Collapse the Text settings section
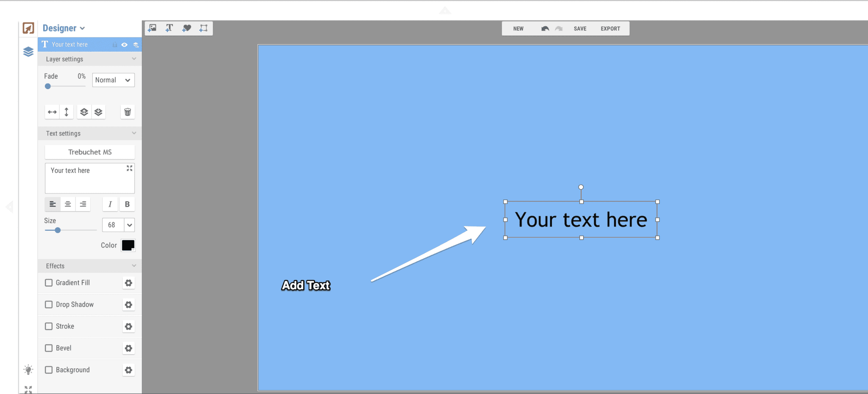This screenshot has width=868, height=394. coord(134,133)
